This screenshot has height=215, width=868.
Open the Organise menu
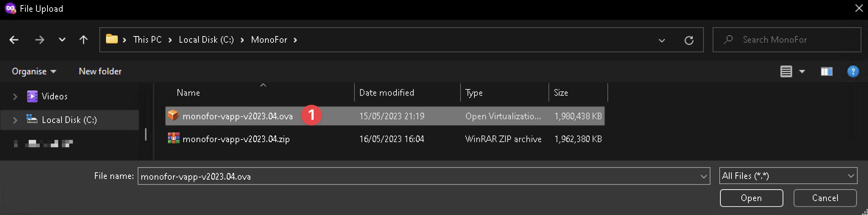34,71
